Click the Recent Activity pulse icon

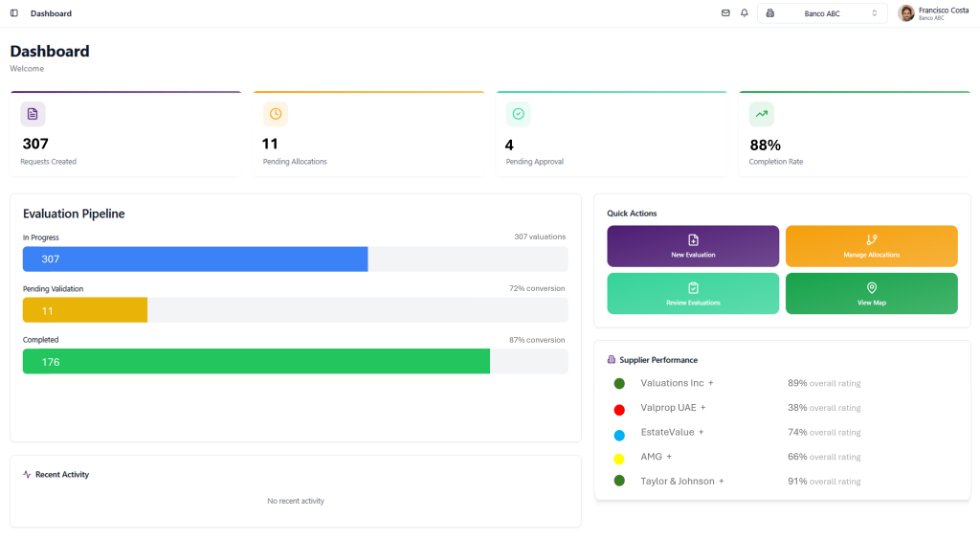tap(27, 475)
